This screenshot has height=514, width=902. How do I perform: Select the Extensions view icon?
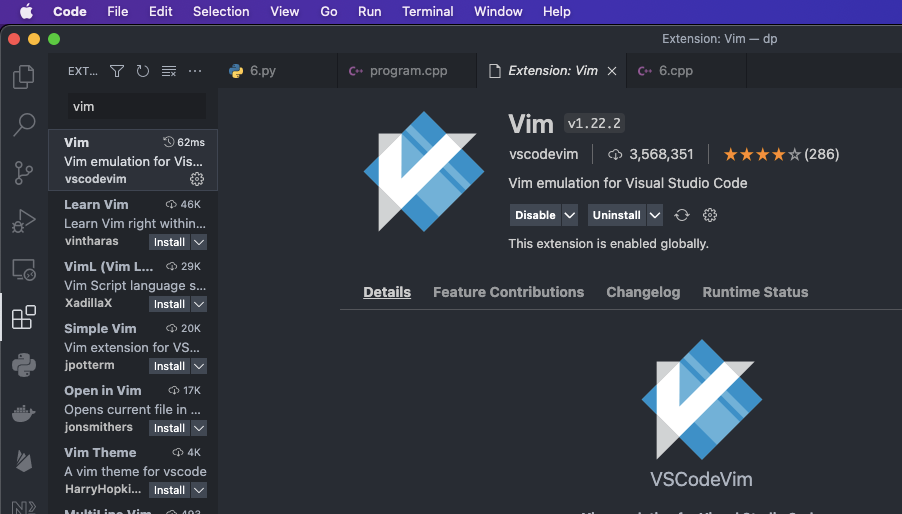[x=24, y=317]
